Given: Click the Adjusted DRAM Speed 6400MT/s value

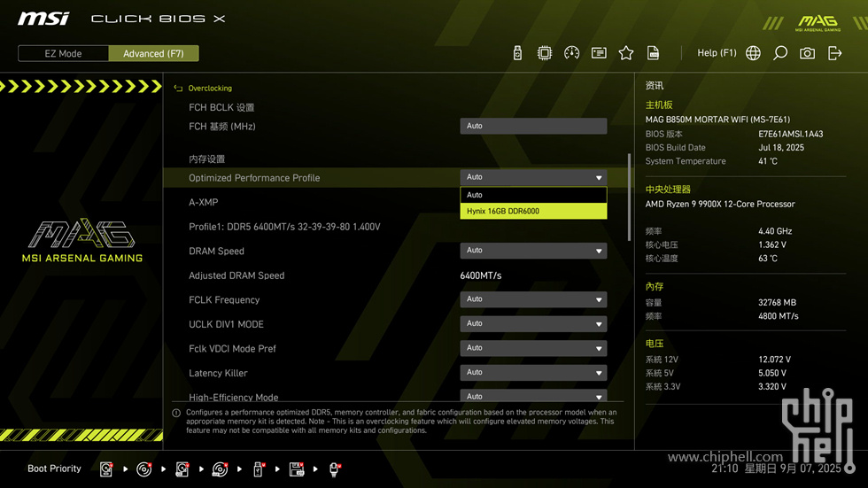Looking at the screenshot, I should 480,275.
